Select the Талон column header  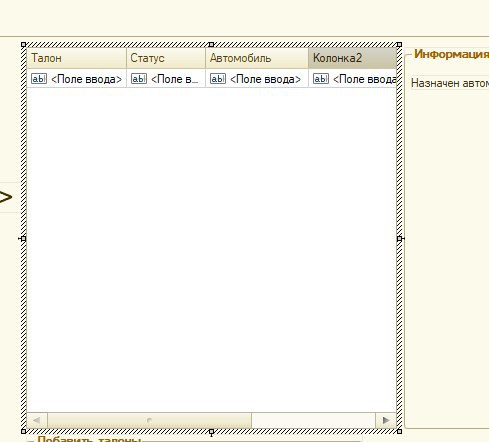click(76, 58)
